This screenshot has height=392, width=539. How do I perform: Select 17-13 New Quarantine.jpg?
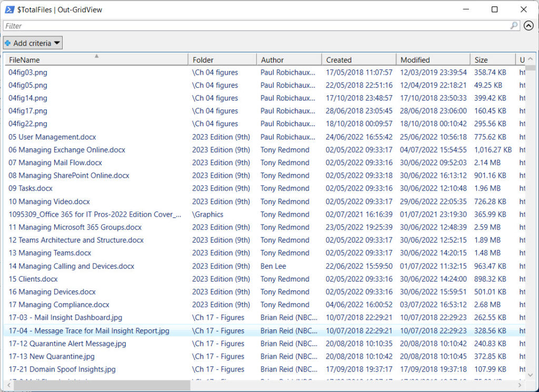52,356
